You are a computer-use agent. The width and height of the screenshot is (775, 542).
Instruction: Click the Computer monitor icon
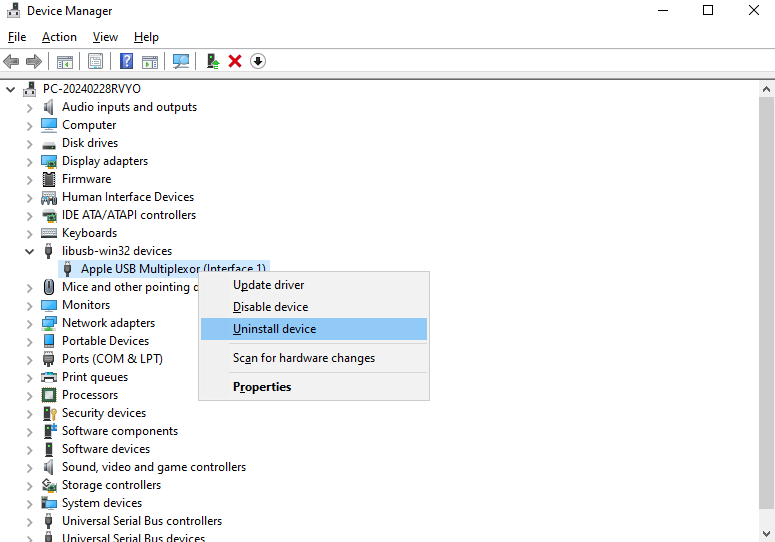click(x=48, y=125)
